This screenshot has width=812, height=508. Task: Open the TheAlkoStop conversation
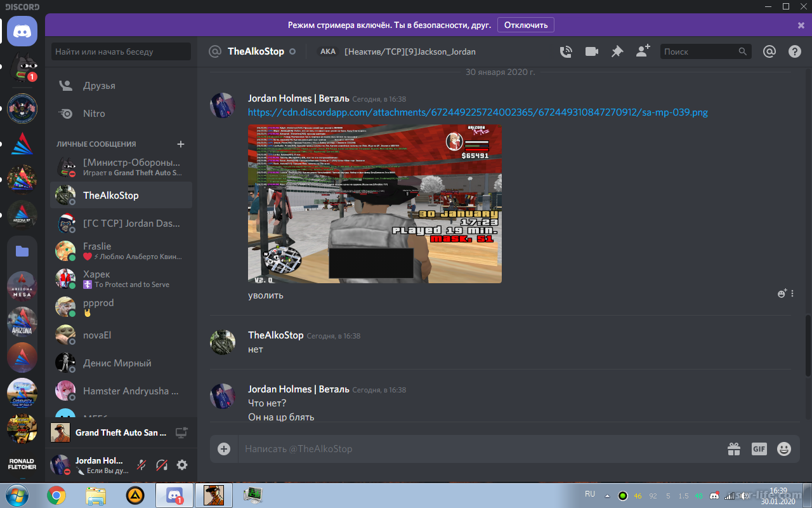click(121, 196)
